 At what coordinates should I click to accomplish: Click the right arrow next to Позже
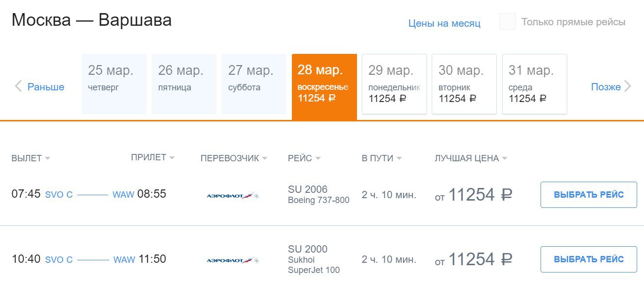(x=628, y=87)
